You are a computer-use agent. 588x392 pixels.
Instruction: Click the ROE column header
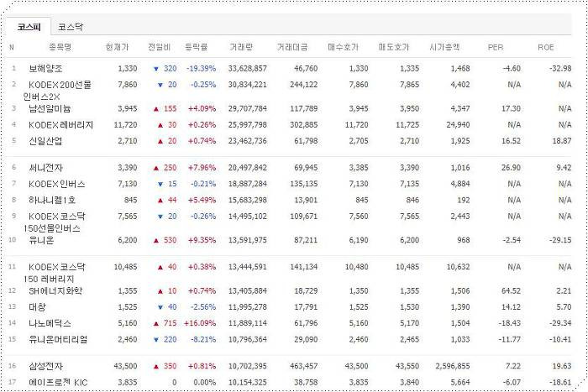pyautogui.click(x=546, y=47)
